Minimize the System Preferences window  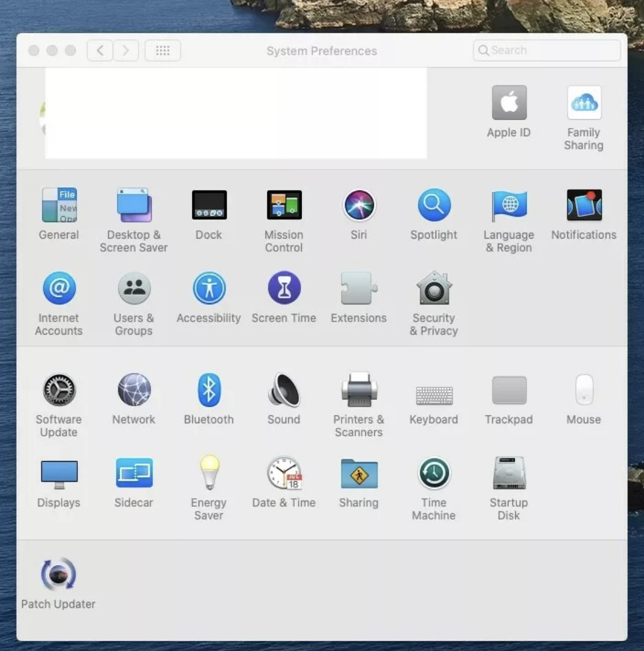(52, 50)
